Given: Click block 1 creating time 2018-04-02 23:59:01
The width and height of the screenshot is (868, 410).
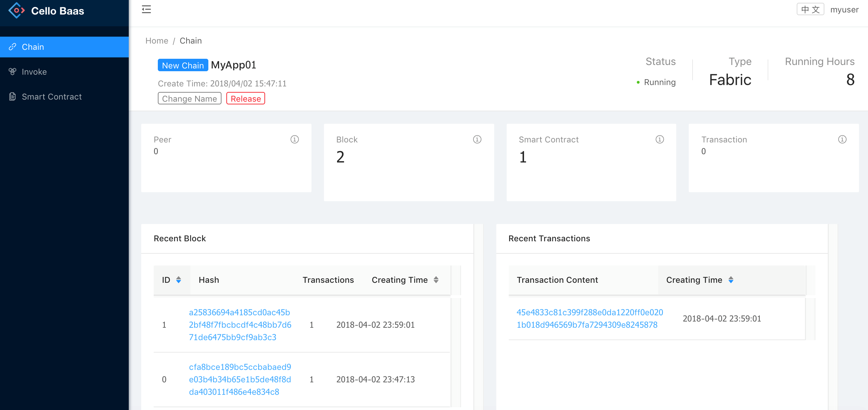Looking at the screenshot, I should point(376,325).
